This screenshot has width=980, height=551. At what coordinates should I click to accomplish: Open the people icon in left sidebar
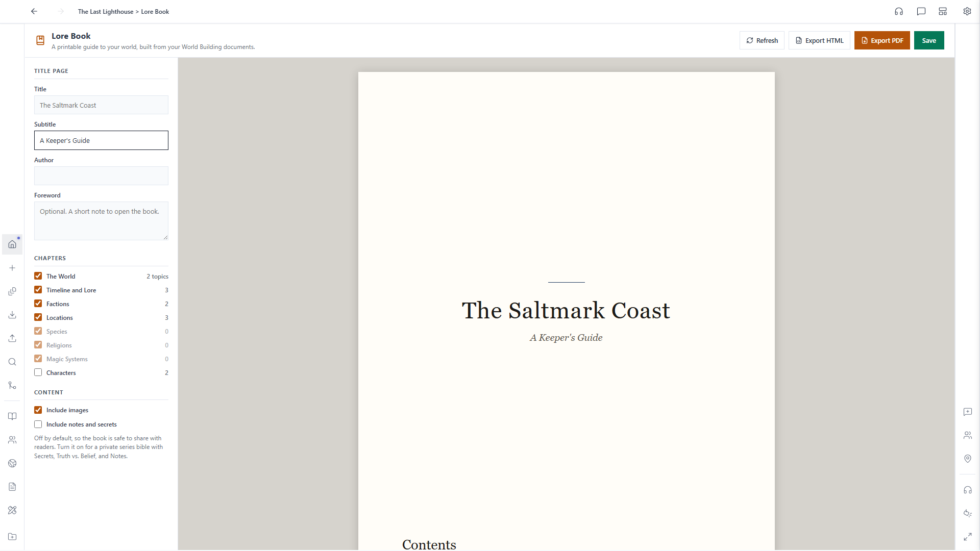point(12,440)
